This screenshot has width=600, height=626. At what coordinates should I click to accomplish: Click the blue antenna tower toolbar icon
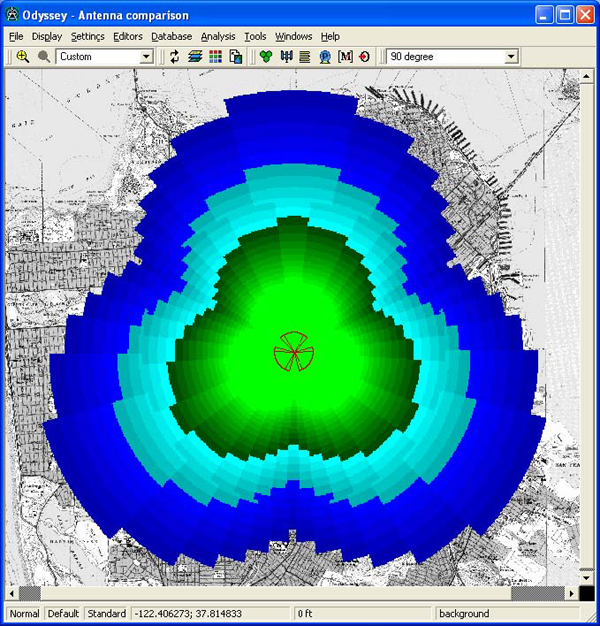pyautogui.click(x=325, y=57)
